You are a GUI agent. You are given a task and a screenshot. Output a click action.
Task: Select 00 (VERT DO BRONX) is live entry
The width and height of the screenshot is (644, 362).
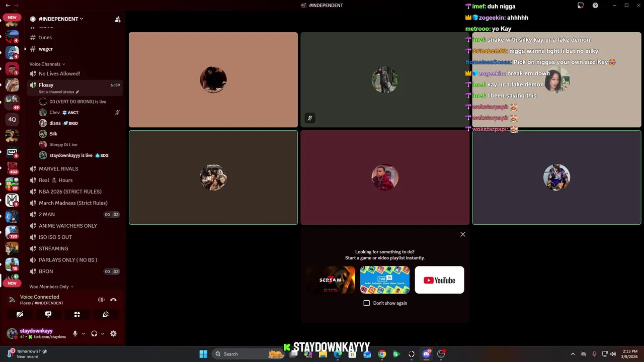click(x=79, y=102)
